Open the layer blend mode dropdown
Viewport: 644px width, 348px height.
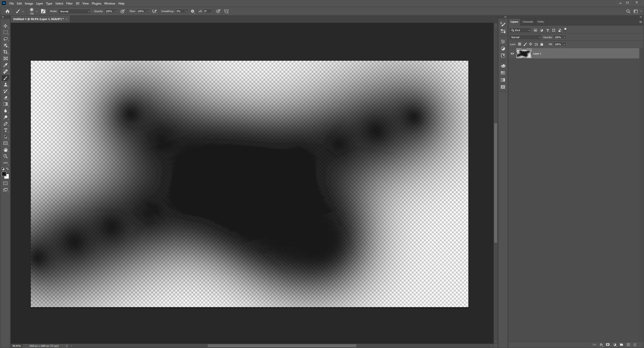coord(525,37)
